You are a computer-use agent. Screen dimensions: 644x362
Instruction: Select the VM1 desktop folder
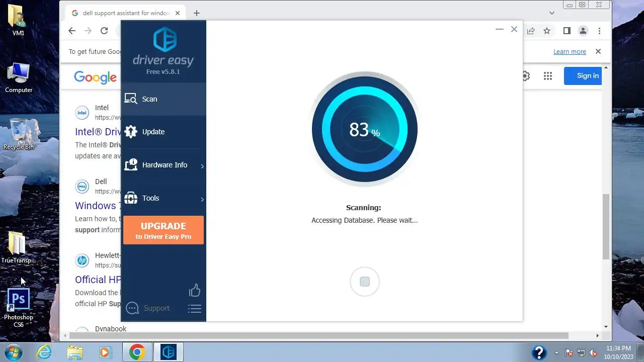[19, 20]
